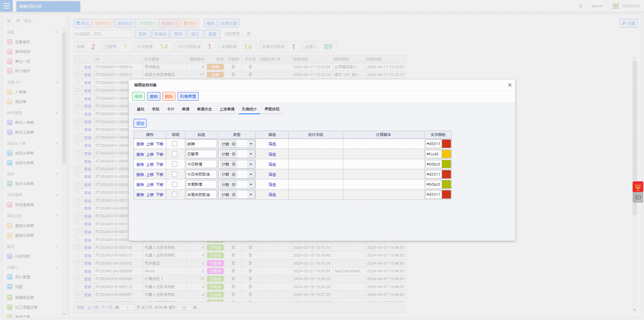This screenshot has width=644, height=320.
Task: Open 库位一览 sidebar icon
Action: (10, 61)
